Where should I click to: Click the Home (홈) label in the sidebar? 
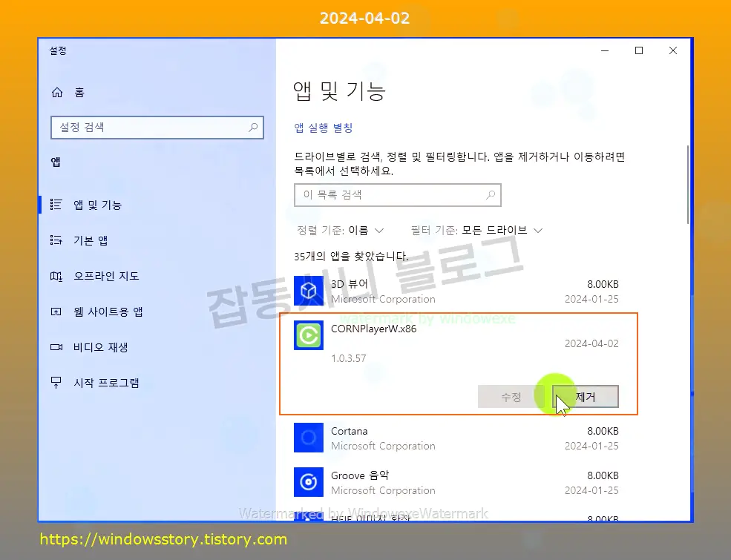79,92
